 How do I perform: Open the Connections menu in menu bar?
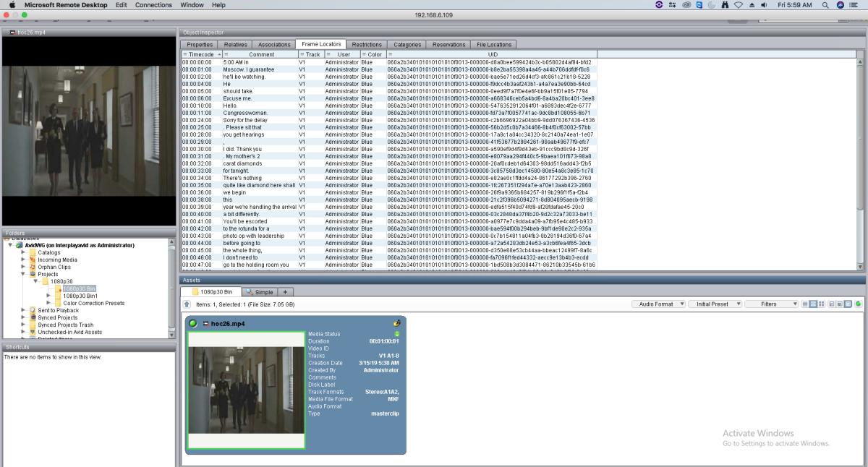click(x=153, y=5)
